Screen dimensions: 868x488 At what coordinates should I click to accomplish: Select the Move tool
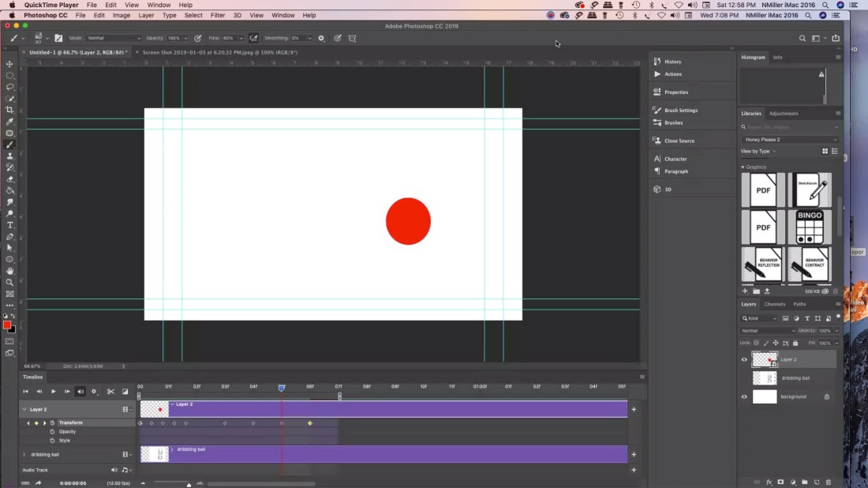pyautogui.click(x=10, y=64)
